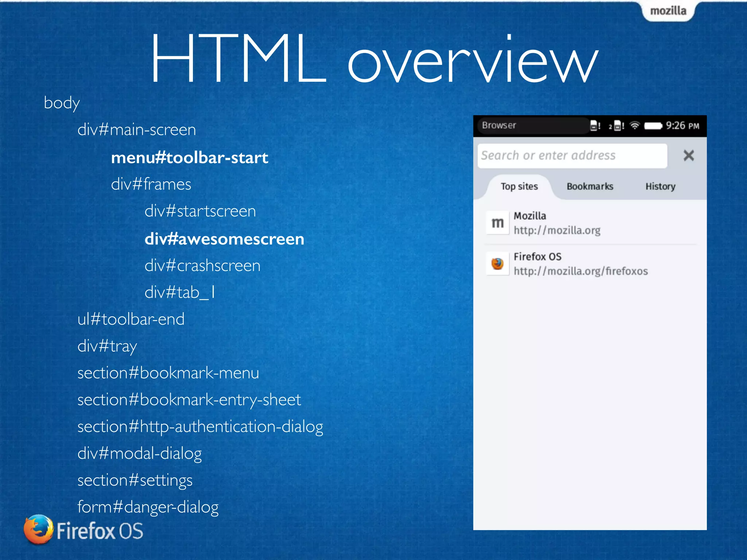Open the History tab
The height and width of the screenshot is (560, 747).
(x=660, y=186)
